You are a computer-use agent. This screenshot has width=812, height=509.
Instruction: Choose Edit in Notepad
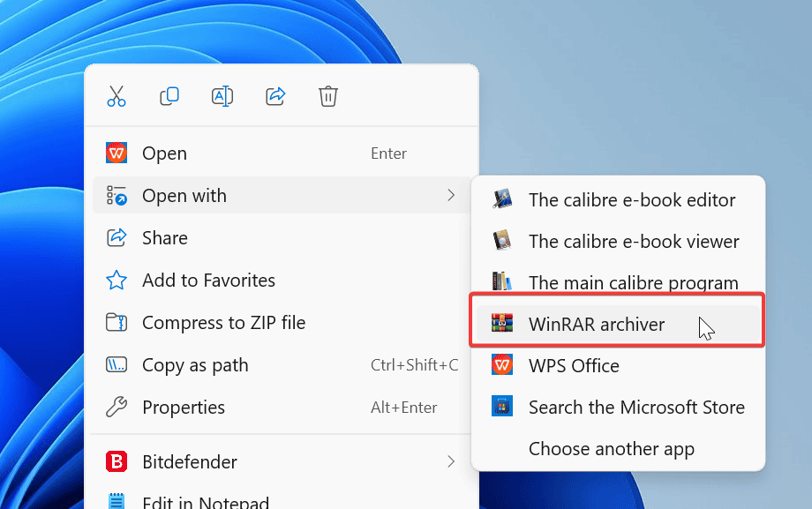282,501
